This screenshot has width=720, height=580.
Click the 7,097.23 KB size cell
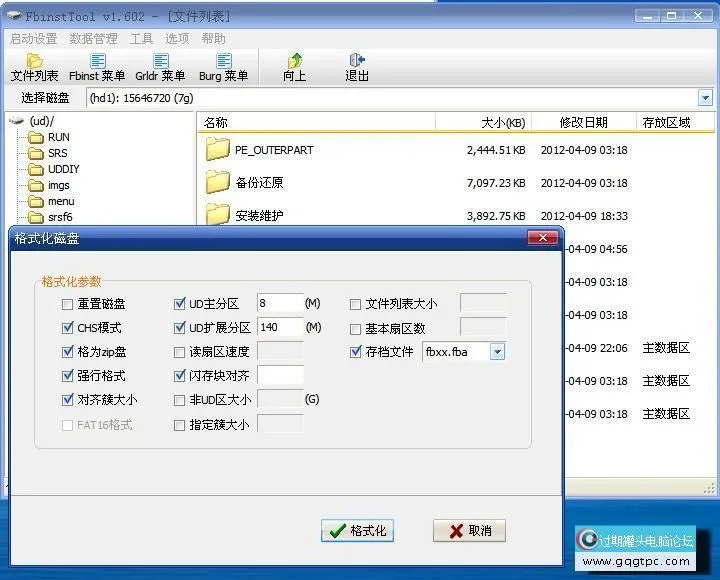[496, 183]
